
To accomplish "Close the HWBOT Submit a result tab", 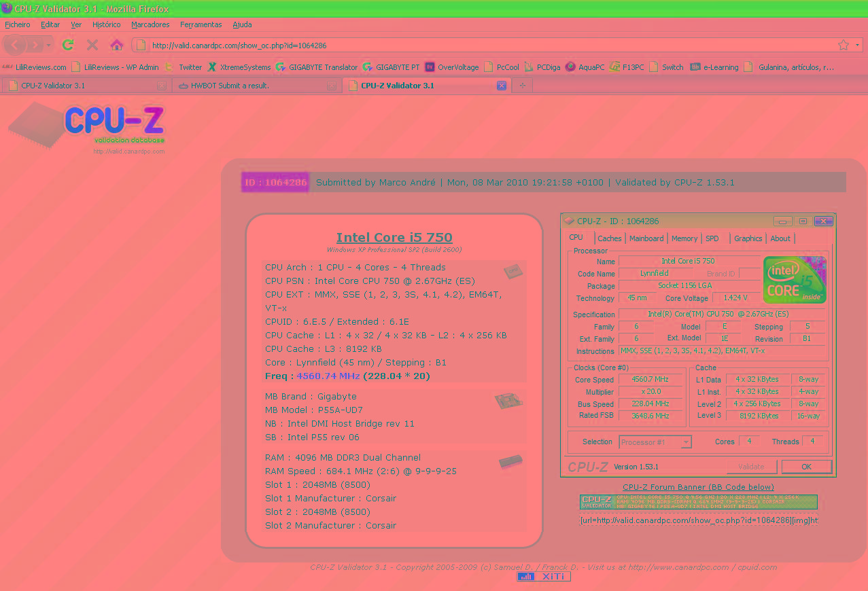I will click(x=332, y=86).
